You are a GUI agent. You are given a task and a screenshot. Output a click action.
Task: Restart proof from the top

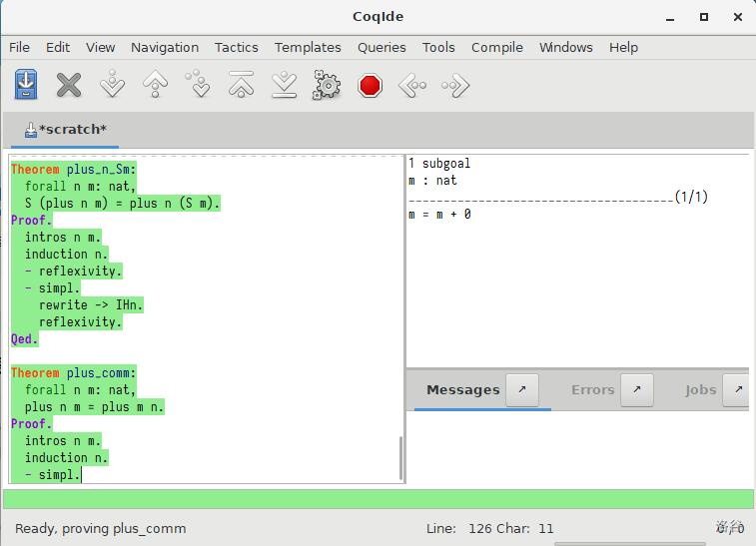(241, 85)
